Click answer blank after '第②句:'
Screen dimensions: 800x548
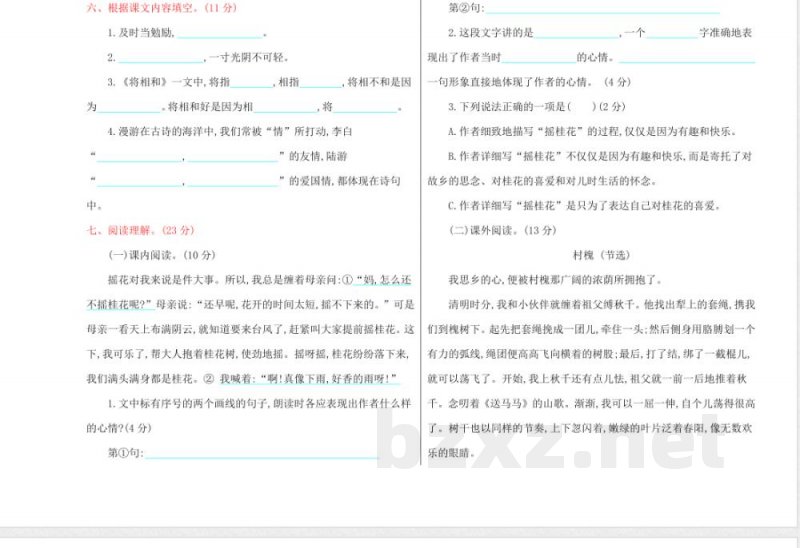pos(603,9)
